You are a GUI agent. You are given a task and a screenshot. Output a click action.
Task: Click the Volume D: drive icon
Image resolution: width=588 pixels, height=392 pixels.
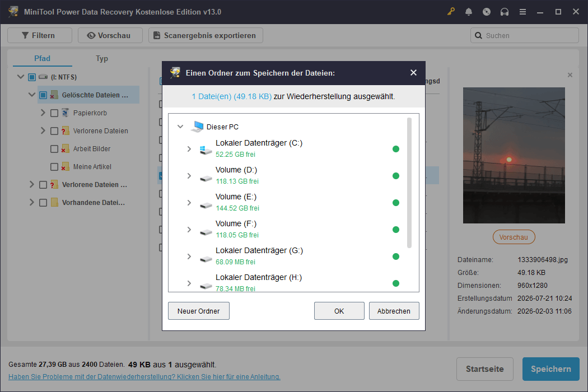(x=206, y=178)
